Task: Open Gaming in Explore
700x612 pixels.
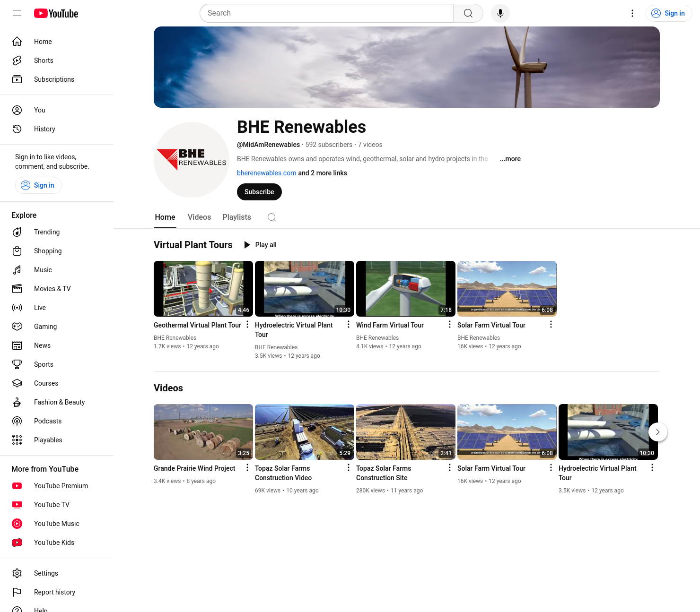Action: [x=57, y=327]
